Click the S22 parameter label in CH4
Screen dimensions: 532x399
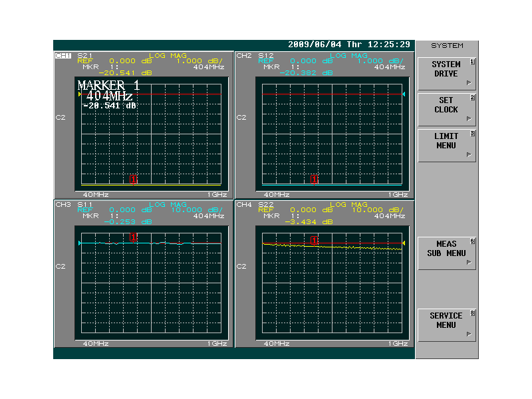(265, 205)
